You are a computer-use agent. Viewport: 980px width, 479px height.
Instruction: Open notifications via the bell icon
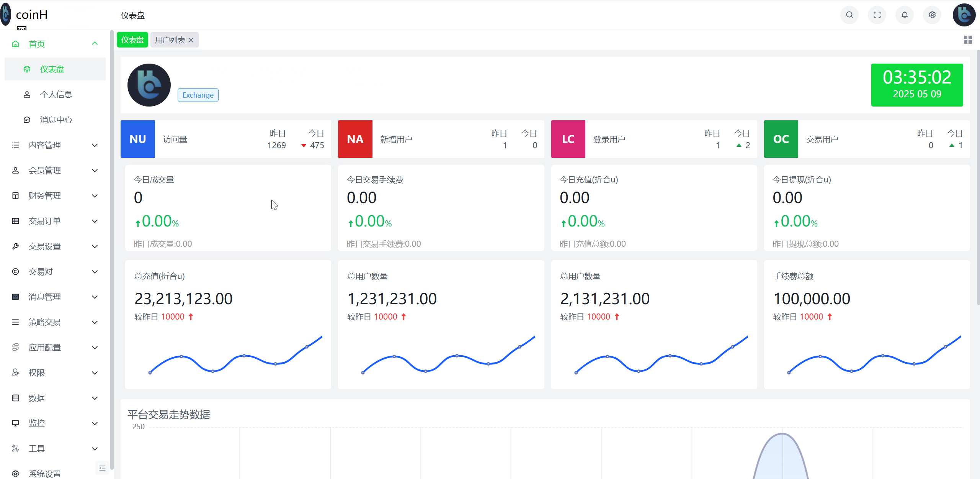pos(905,15)
